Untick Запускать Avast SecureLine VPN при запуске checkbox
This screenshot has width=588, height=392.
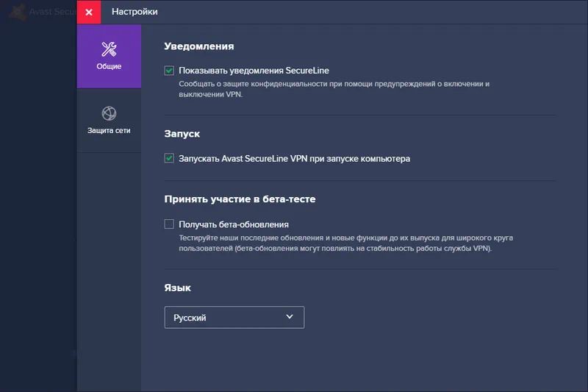coord(169,158)
